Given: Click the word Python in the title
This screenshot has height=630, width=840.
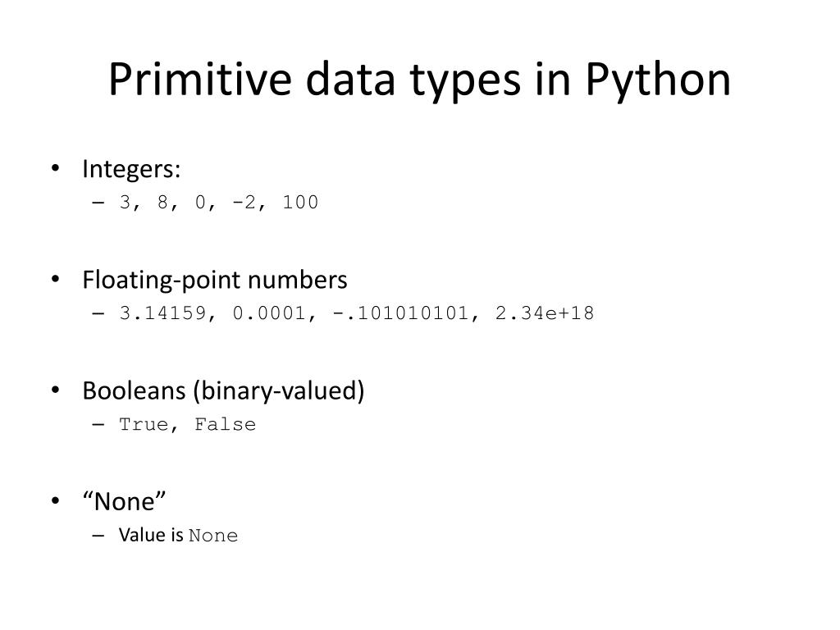Looking at the screenshot, I should [x=658, y=80].
